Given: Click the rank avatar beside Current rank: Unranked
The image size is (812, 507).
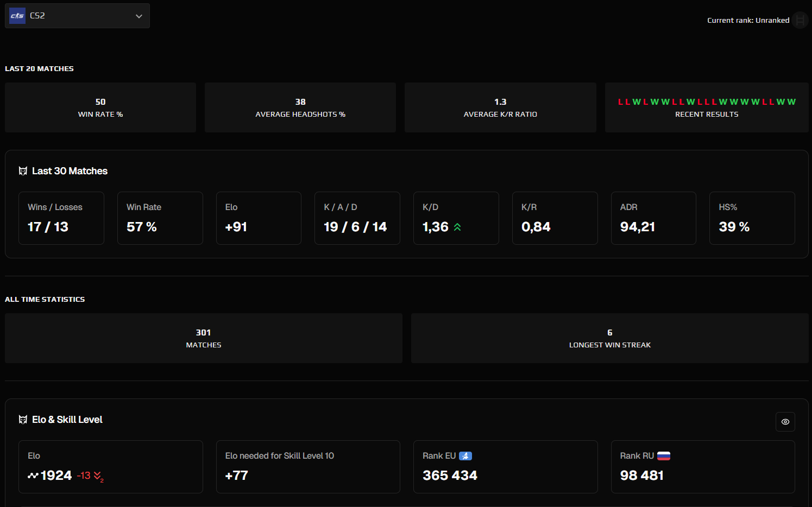Looking at the screenshot, I should tap(800, 20).
